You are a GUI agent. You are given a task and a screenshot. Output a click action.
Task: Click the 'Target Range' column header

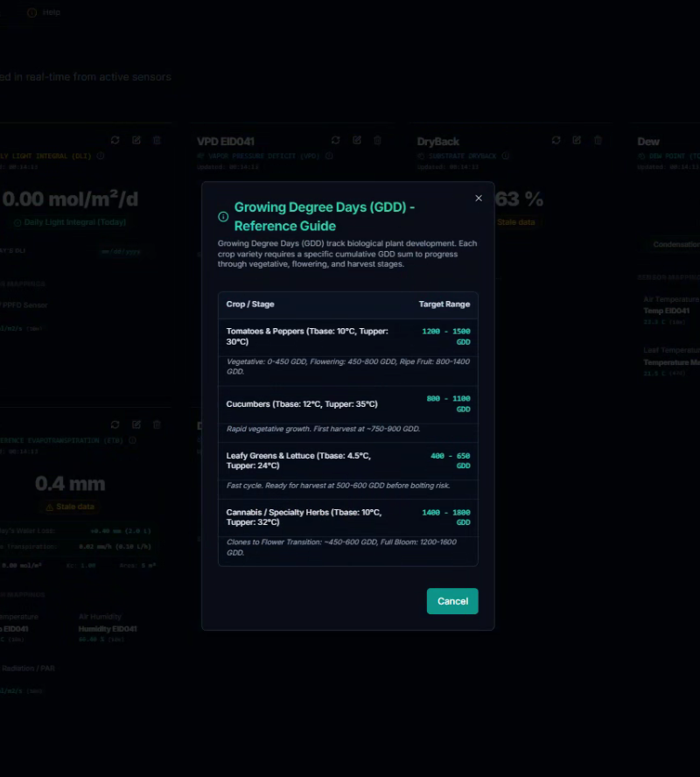pos(444,304)
